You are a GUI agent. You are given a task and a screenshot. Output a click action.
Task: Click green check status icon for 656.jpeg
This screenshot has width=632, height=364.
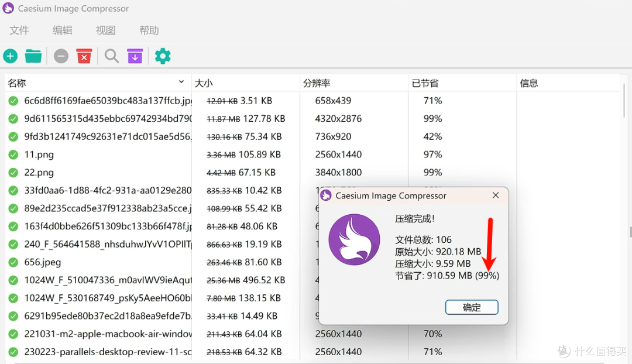13,262
